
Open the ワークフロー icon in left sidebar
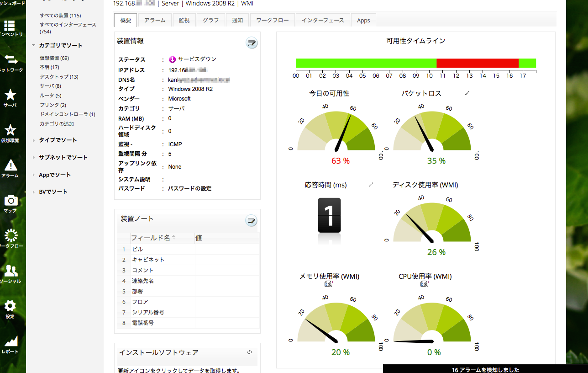(x=11, y=236)
